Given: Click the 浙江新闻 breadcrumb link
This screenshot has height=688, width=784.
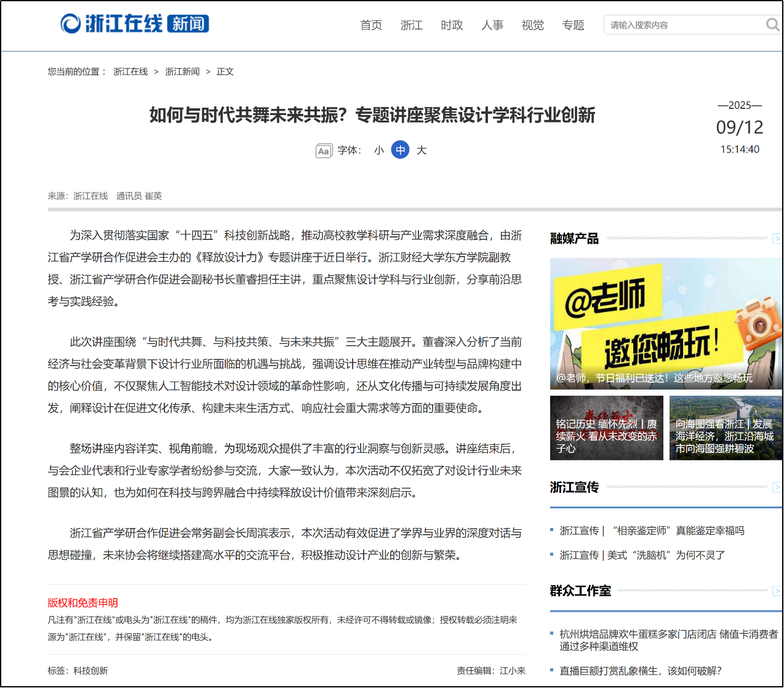Looking at the screenshot, I should coord(182,72).
